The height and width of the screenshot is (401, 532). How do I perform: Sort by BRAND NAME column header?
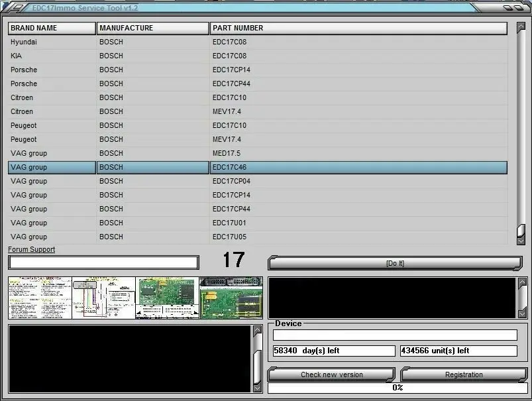(x=52, y=29)
